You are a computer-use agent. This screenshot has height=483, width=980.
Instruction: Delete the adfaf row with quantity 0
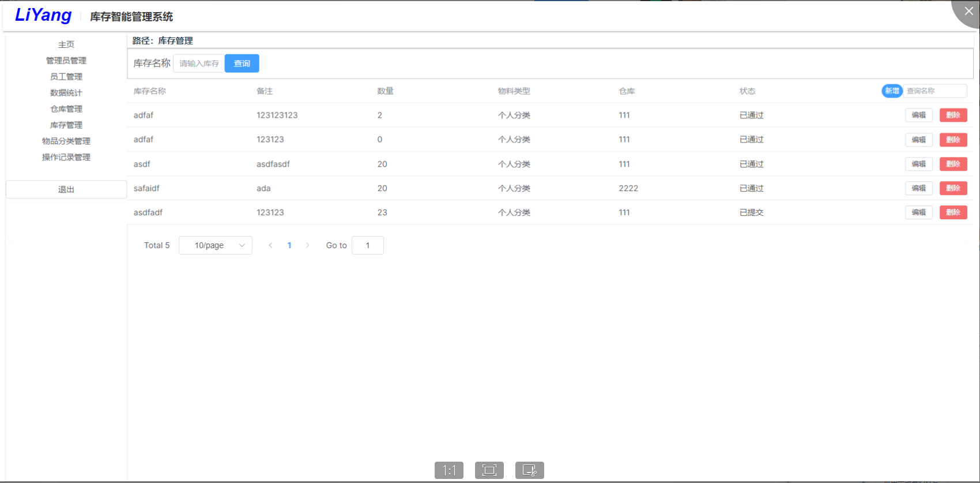point(953,140)
